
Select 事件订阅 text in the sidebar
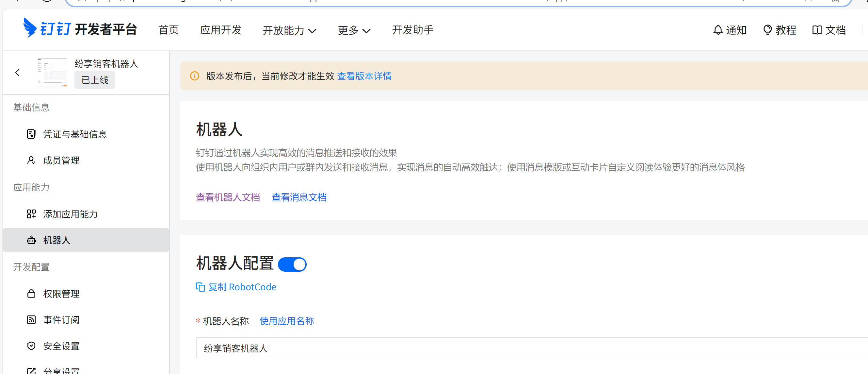(x=61, y=320)
